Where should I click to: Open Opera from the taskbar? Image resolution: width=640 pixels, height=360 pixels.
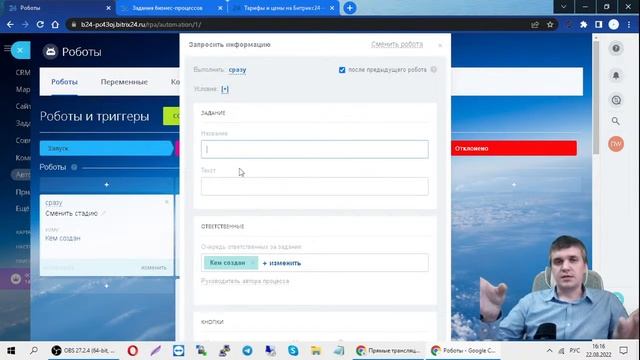(133, 351)
